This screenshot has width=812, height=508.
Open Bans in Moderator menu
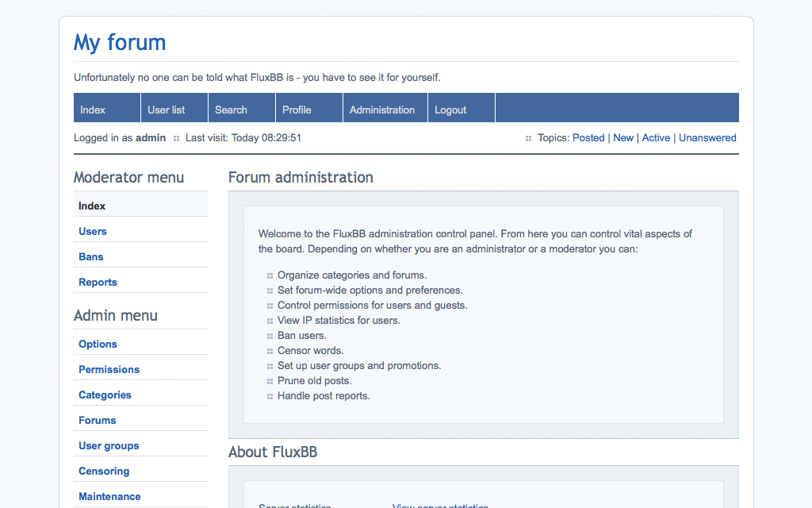pos(91,256)
